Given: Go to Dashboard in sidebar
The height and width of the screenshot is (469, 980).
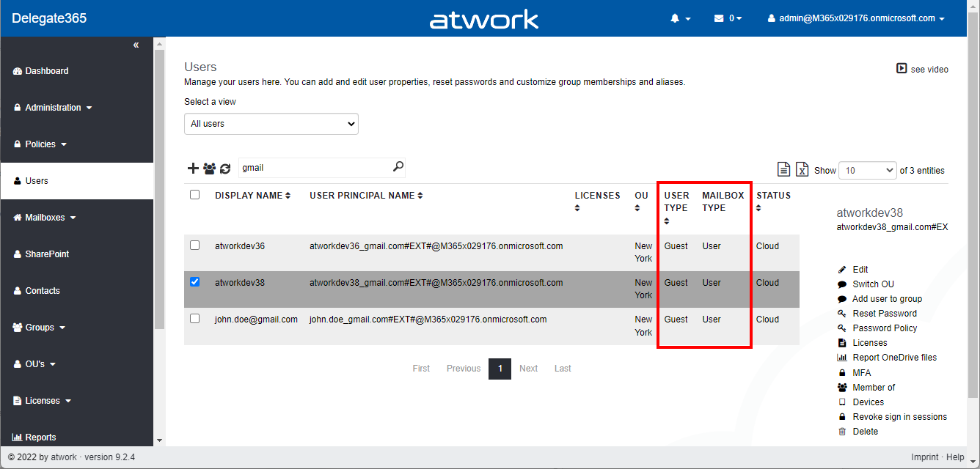Looking at the screenshot, I should [46, 71].
